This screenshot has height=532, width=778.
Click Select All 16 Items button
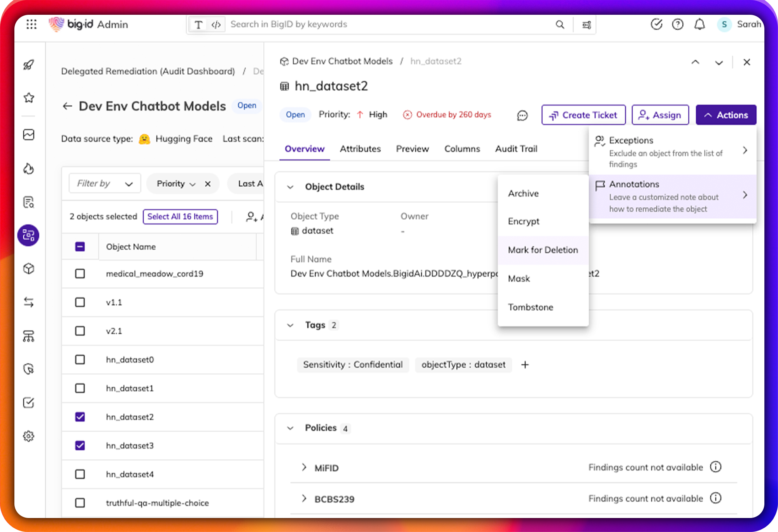pos(180,217)
